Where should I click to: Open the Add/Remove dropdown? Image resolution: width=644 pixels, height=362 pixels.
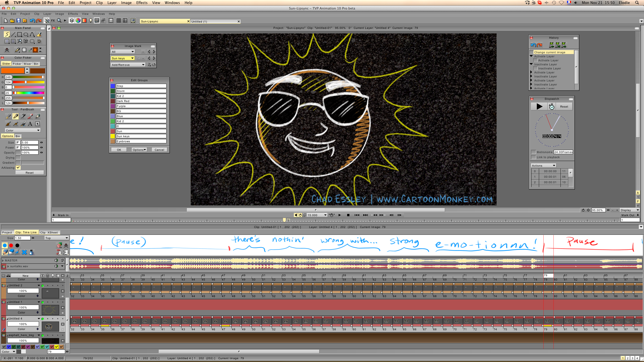point(128,65)
